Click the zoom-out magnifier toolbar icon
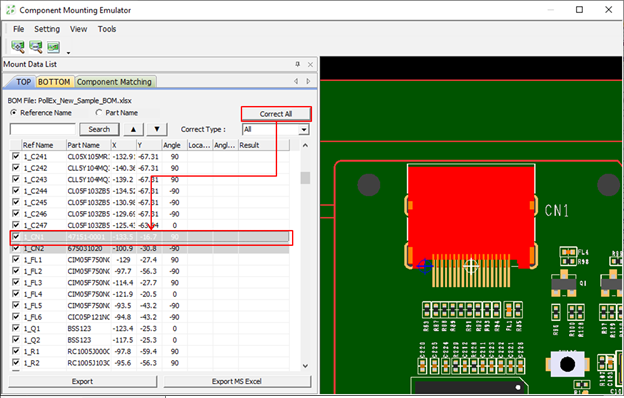624x398 pixels. (x=35, y=47)
